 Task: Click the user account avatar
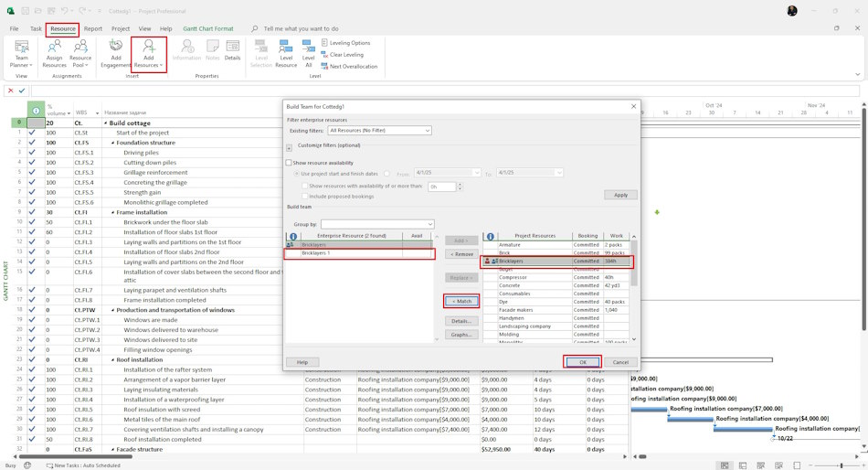pos(792,11)
